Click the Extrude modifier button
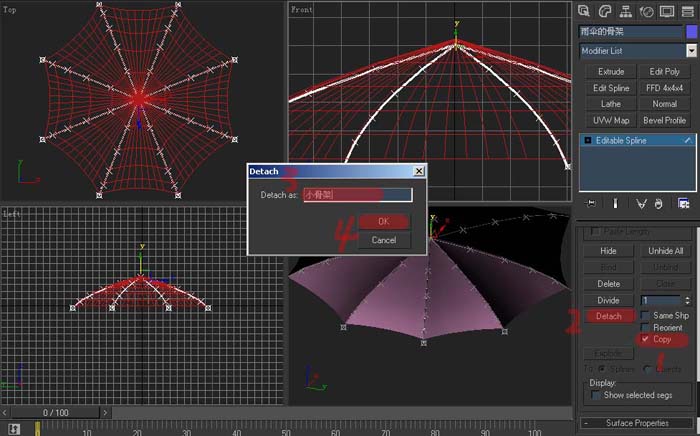This screenshot has height=436, width=700. pyautogui.click(x=611, y=71)
